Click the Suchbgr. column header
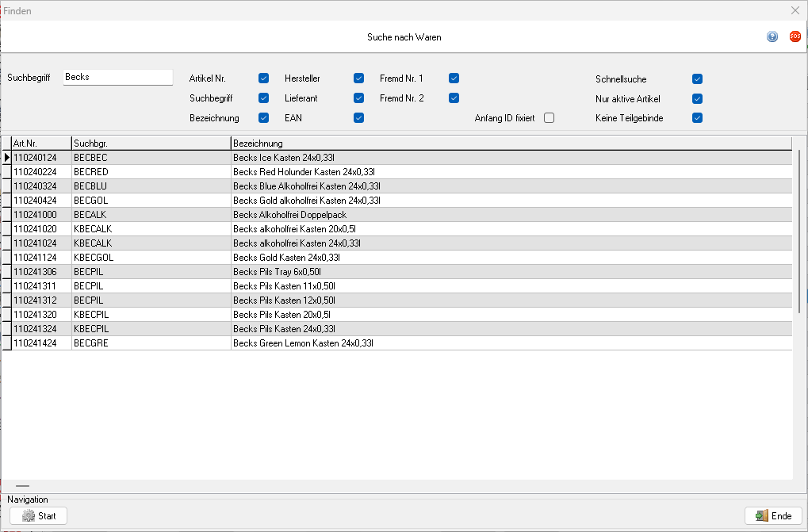The height and width of the screenshot is (532, 808). click(x=150, y=144)
